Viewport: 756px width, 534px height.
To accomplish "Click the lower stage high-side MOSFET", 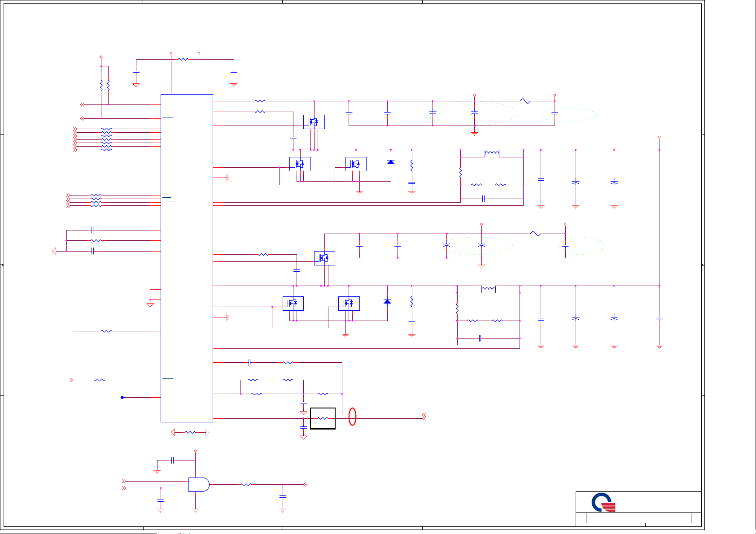I will point(324,258).
